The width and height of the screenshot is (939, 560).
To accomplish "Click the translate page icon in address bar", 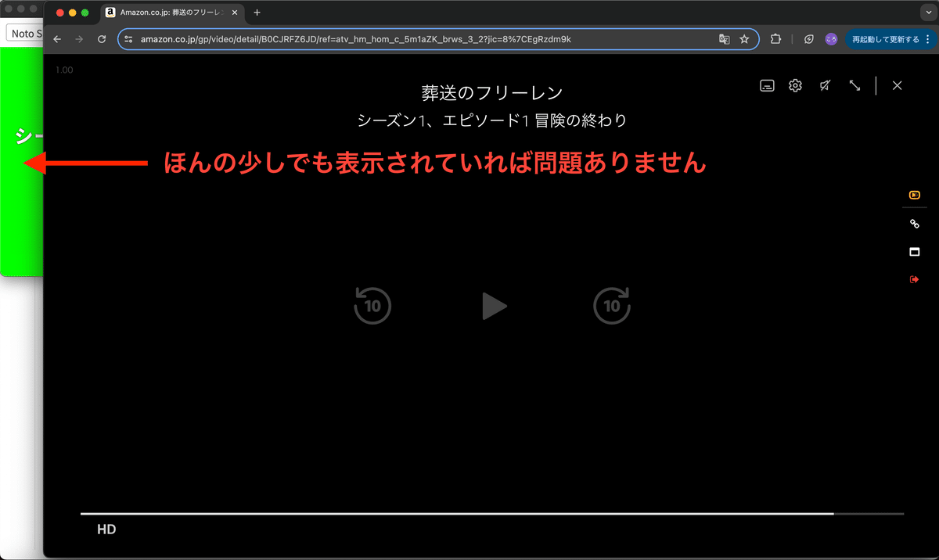I will [725, 39].
